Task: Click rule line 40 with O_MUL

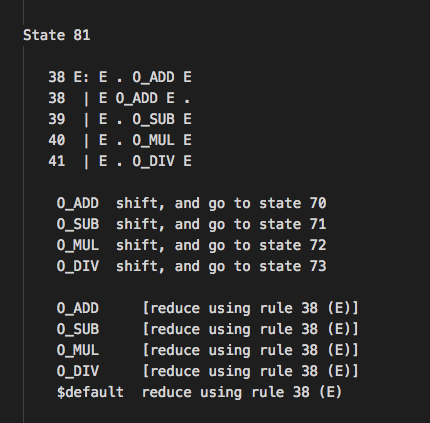Action: coord(120,140)
